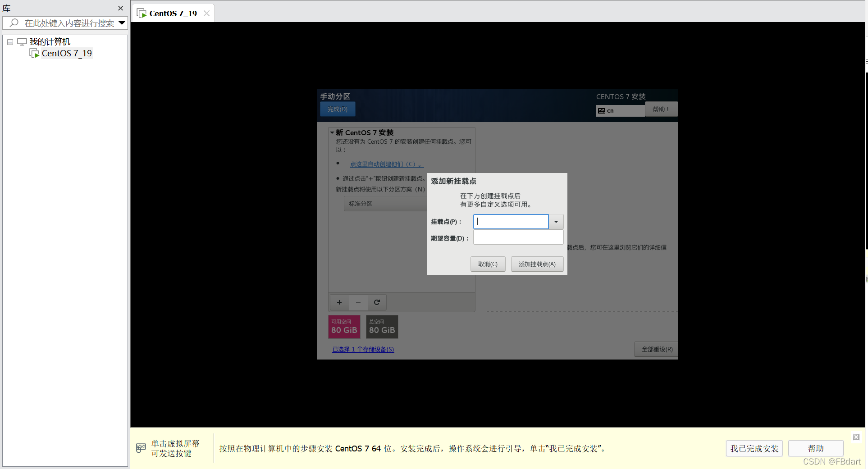This screenshot has height=469, width=868.
Task: Click the 添加挂载点(A) button
Action: 537,264
